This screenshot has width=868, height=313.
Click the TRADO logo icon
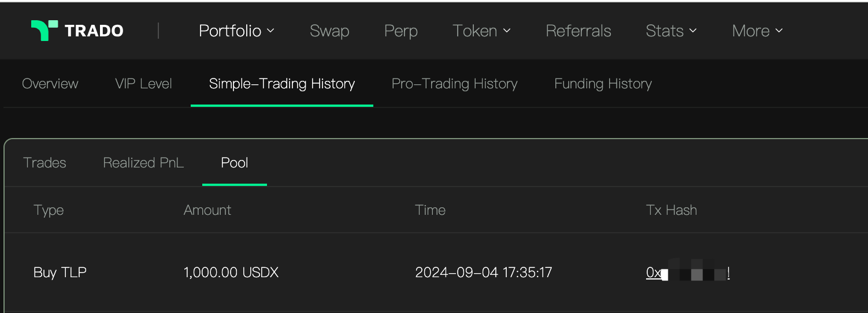click(x=44, y=31)
